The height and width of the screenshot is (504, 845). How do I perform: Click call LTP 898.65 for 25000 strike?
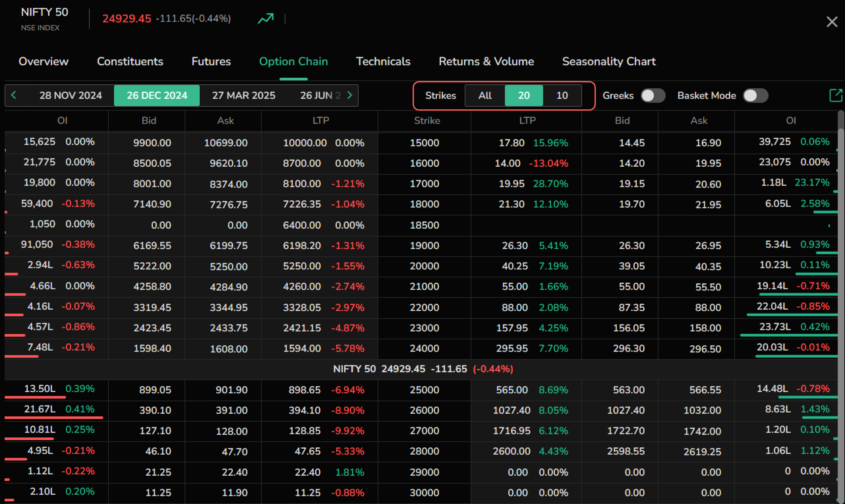(305, 390)
